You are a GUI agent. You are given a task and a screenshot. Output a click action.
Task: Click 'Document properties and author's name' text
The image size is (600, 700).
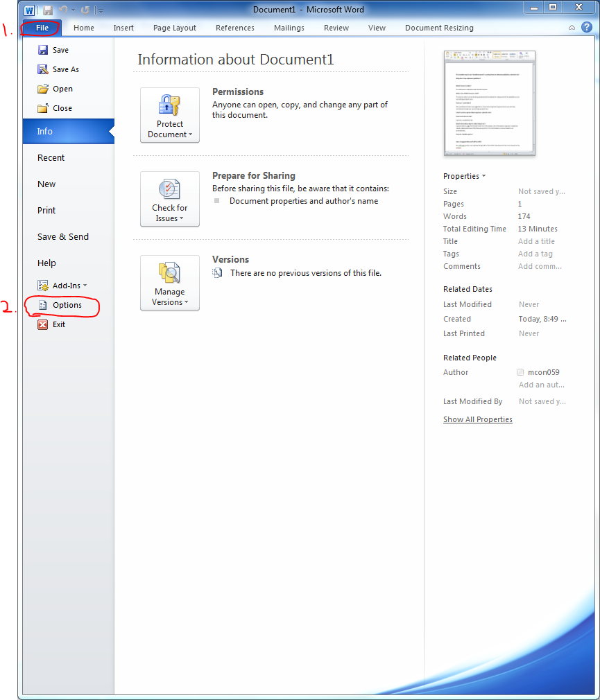(x=304, y=201)
